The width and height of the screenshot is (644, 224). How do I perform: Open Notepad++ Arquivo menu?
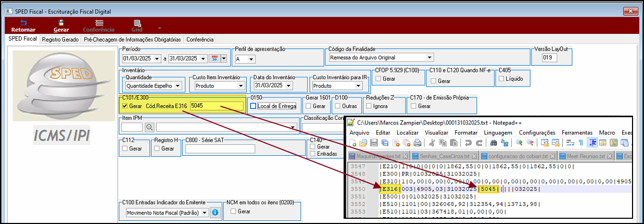click(359, 132)
